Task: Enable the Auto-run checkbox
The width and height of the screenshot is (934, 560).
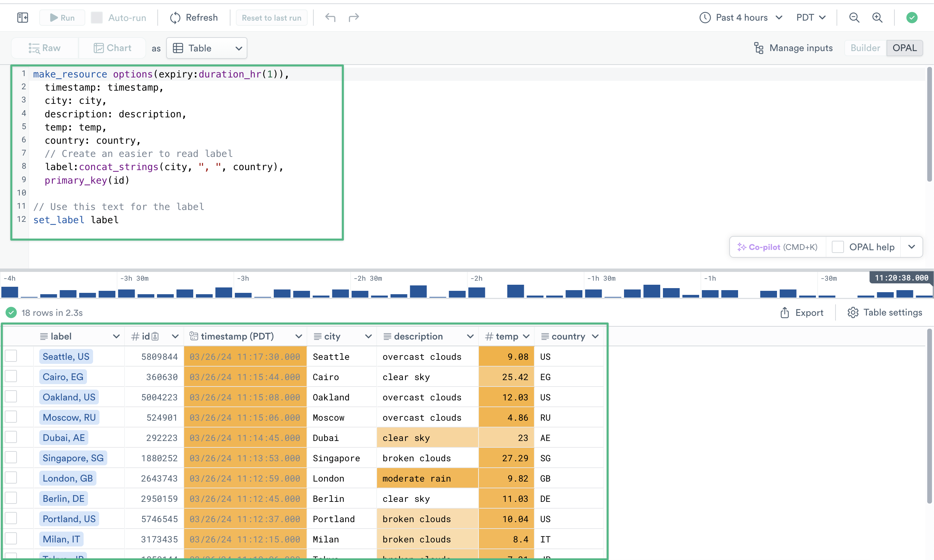Action: point(97,17)
